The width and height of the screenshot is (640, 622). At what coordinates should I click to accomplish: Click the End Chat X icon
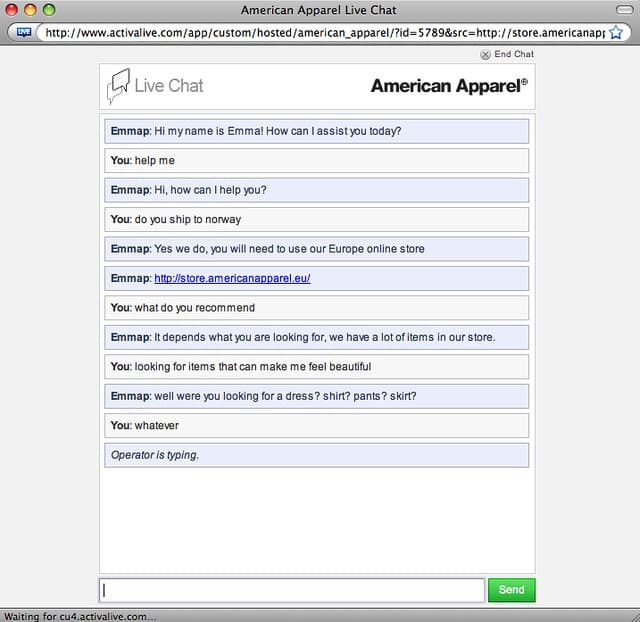pyautogui.click(x=485, y=55)
